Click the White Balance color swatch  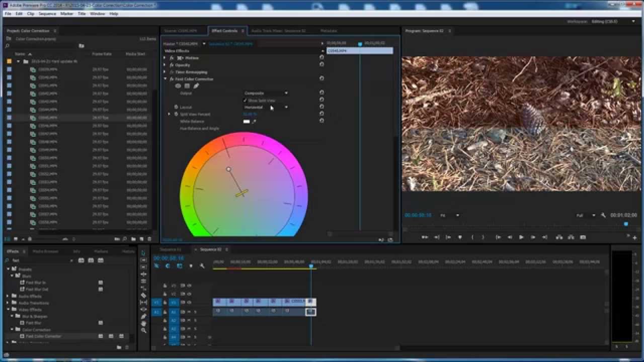coord(247,121)
